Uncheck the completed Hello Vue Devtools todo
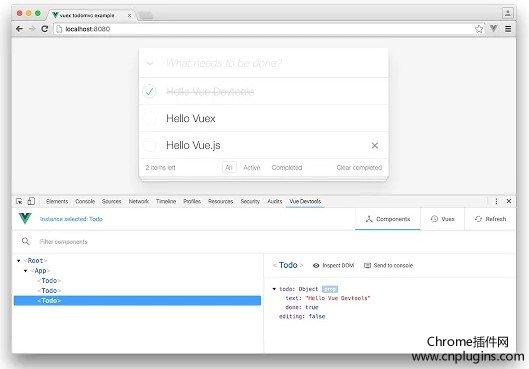Image resolution: width=529 pixels, height=369 pixels. [149, 91]
